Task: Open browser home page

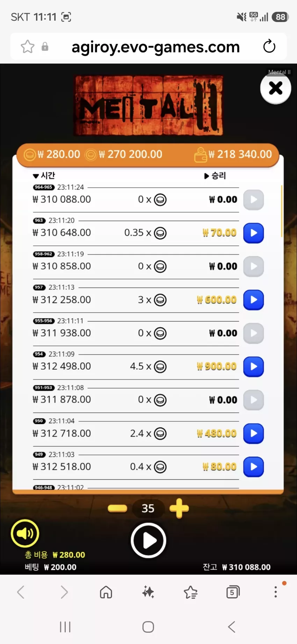Action: click(x=106, y=592)
